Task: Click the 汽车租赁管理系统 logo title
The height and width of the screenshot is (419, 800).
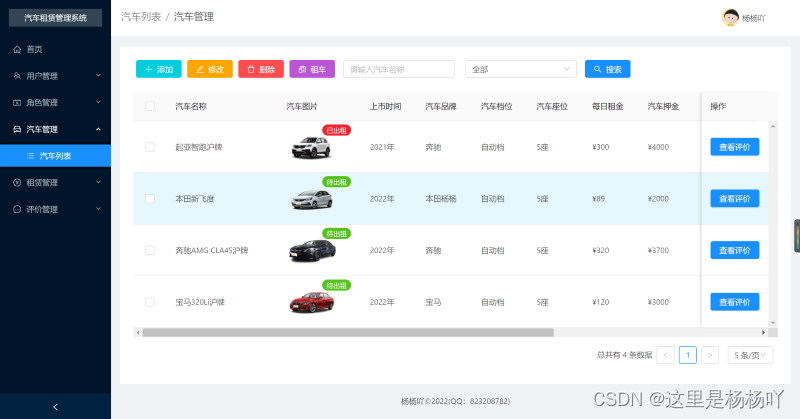Action: [x=56, y=18]
